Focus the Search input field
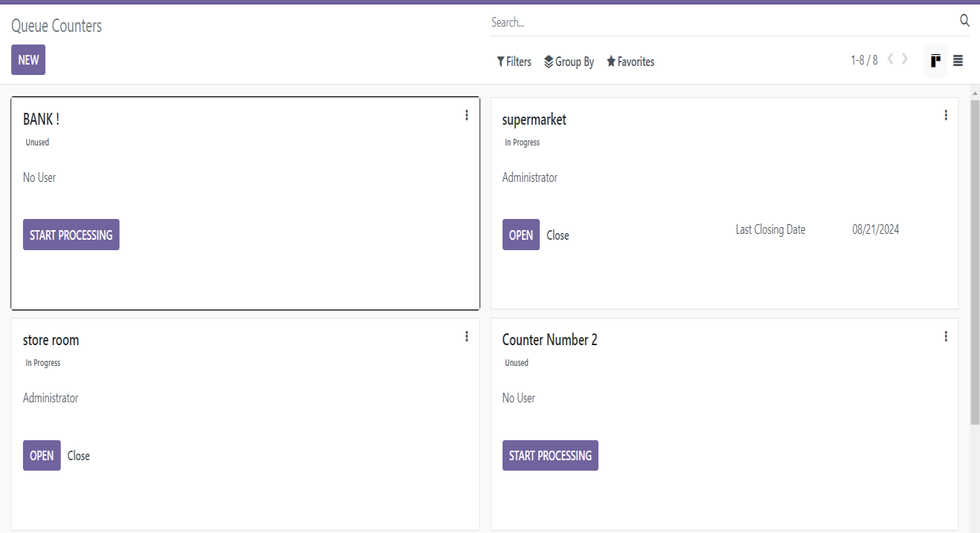Viewport: 980px width, 533px height. pos(720,22)
